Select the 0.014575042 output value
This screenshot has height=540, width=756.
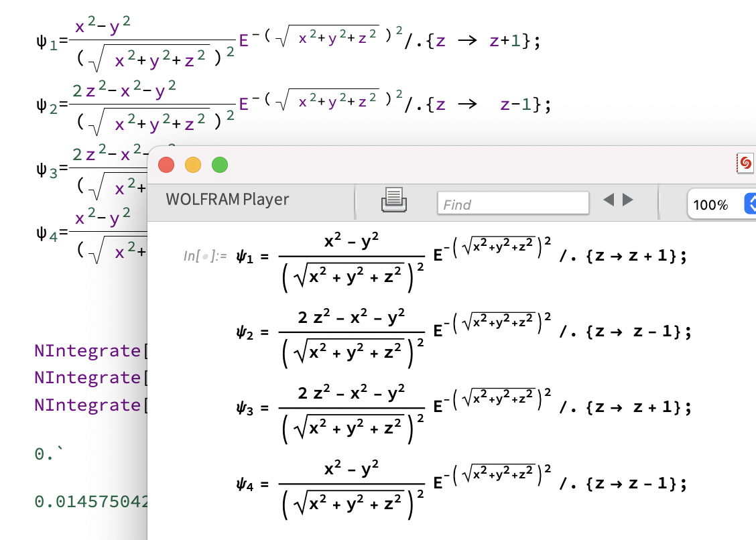point(90,500)
